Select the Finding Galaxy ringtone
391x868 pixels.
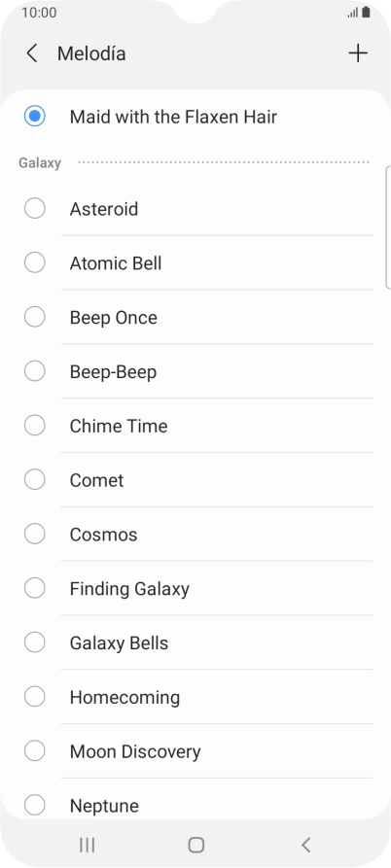pos(195,588)
